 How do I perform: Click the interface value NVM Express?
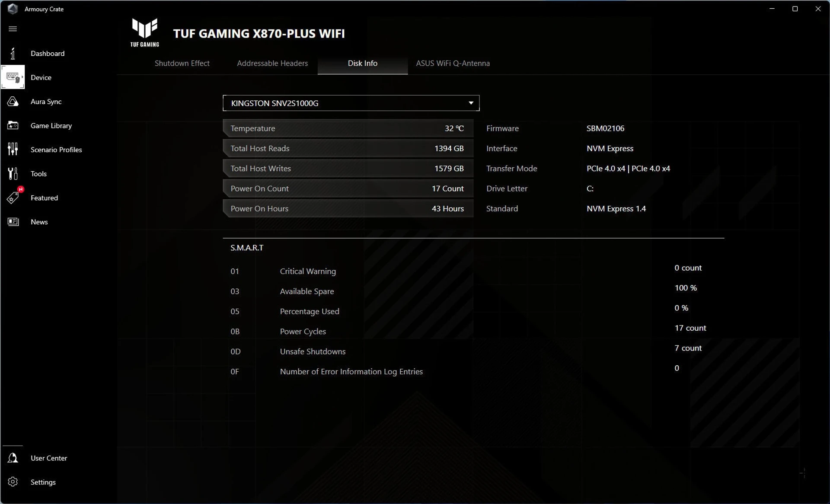click(x=610, y=148)
